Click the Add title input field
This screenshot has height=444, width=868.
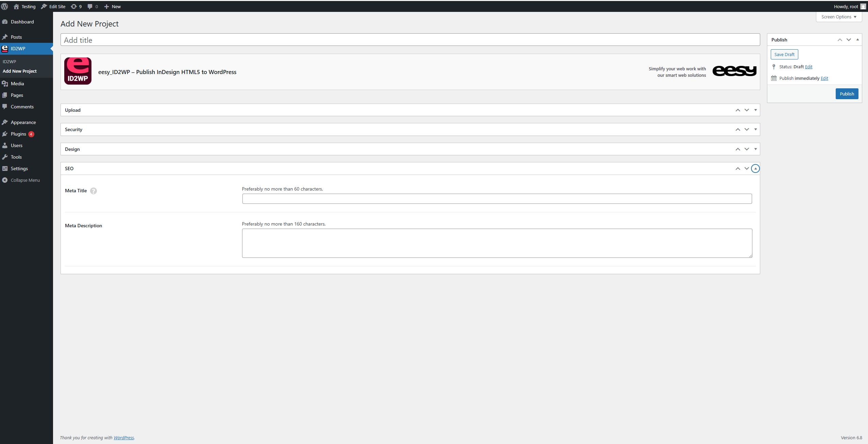[x=410, y=40]
